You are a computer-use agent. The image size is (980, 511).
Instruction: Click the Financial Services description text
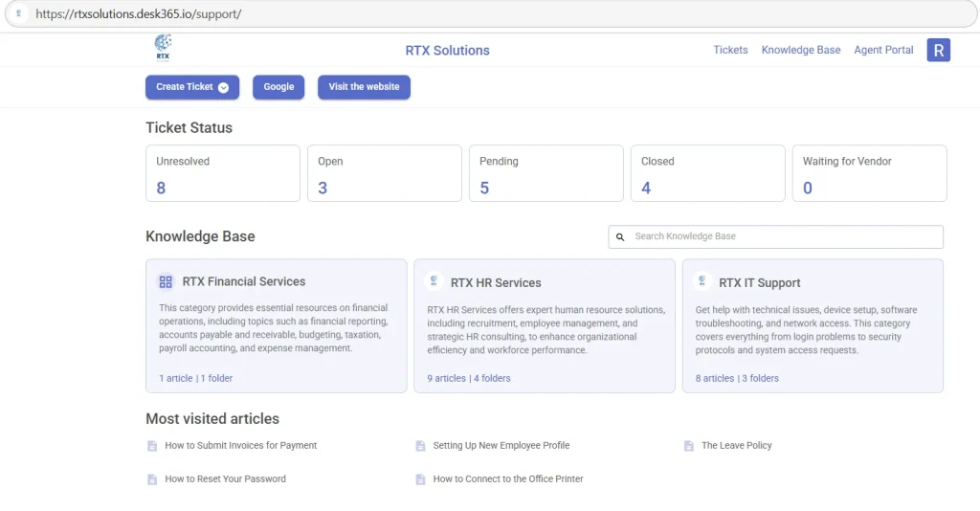click(x=274, y=328)
